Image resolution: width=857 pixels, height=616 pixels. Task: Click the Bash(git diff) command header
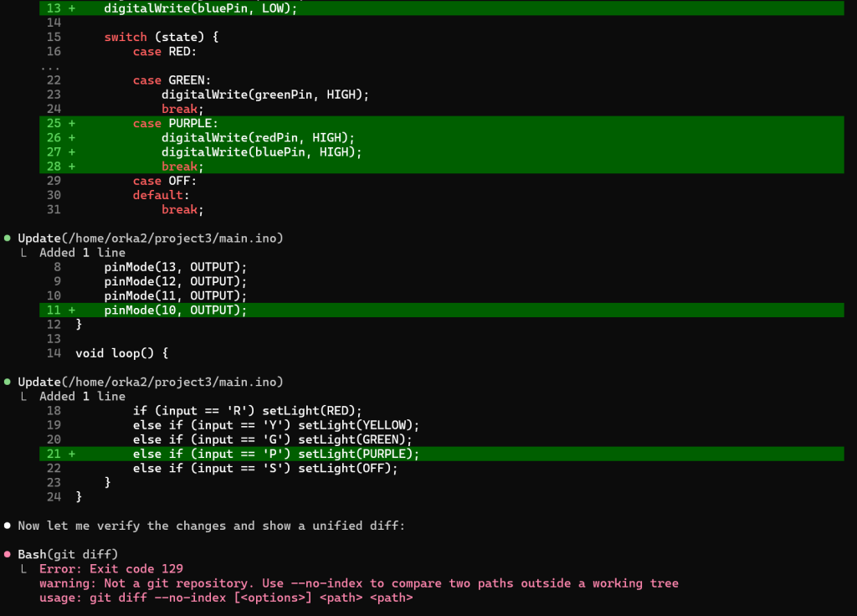coord(68,554)
